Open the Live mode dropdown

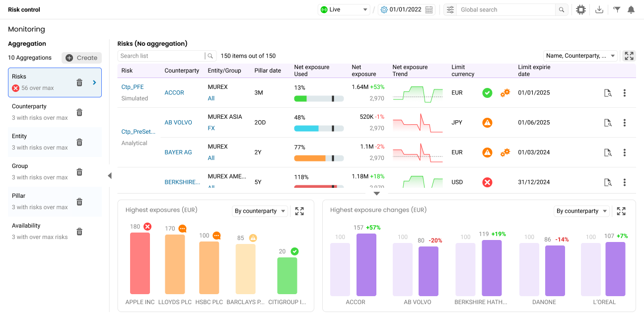pos(344,9)
